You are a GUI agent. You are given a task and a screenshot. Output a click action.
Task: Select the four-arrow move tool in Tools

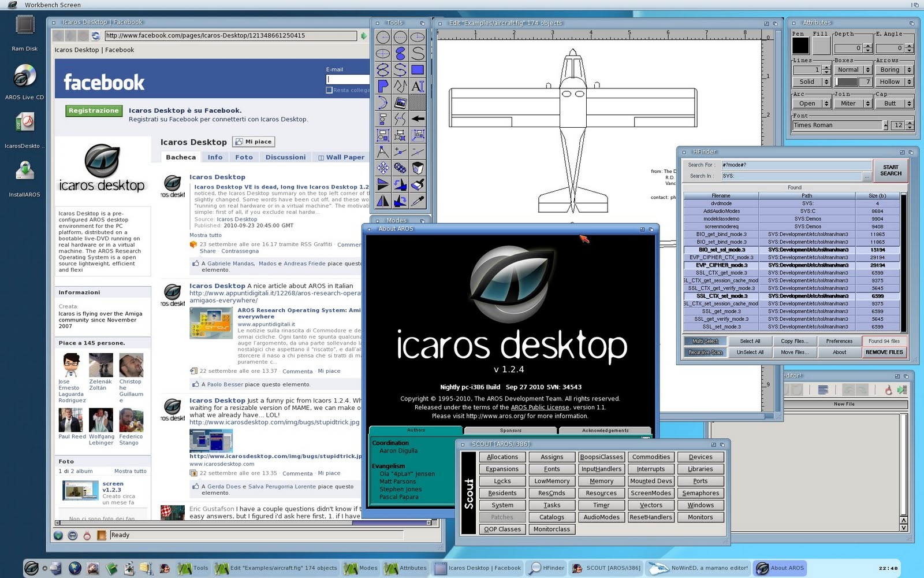pyautogui.click(x=383, y=168)
